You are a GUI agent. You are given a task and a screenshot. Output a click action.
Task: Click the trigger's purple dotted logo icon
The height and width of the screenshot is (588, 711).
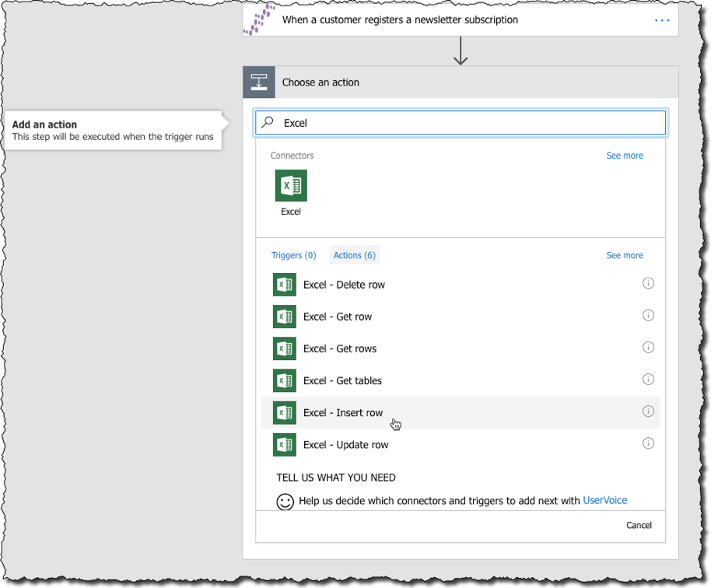click(x=259, y=19)
